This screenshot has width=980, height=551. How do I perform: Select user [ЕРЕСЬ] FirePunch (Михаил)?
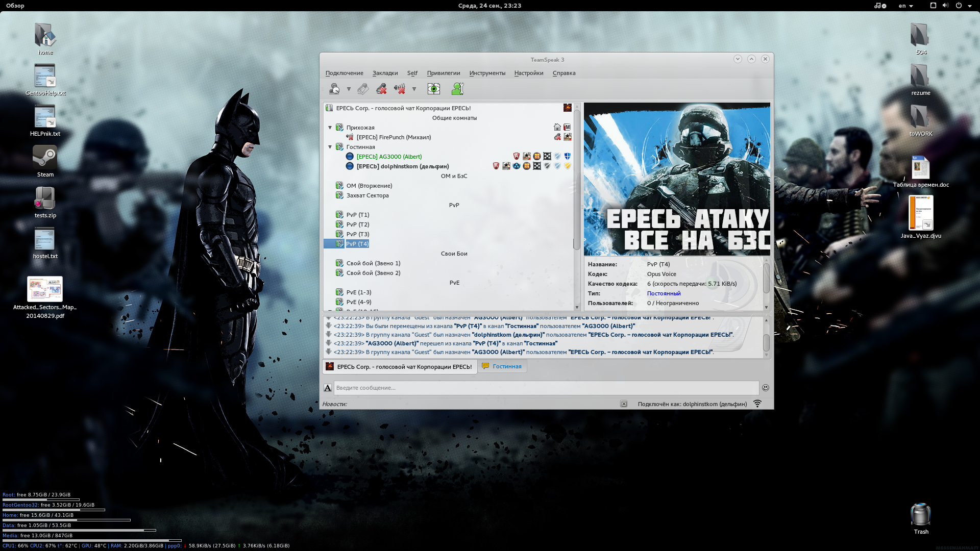pyautogui.click(x=394, y=137)
